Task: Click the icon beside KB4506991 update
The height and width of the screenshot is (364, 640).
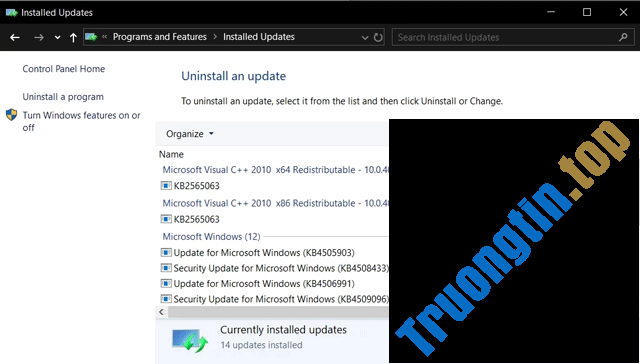Action: [166, 284]
